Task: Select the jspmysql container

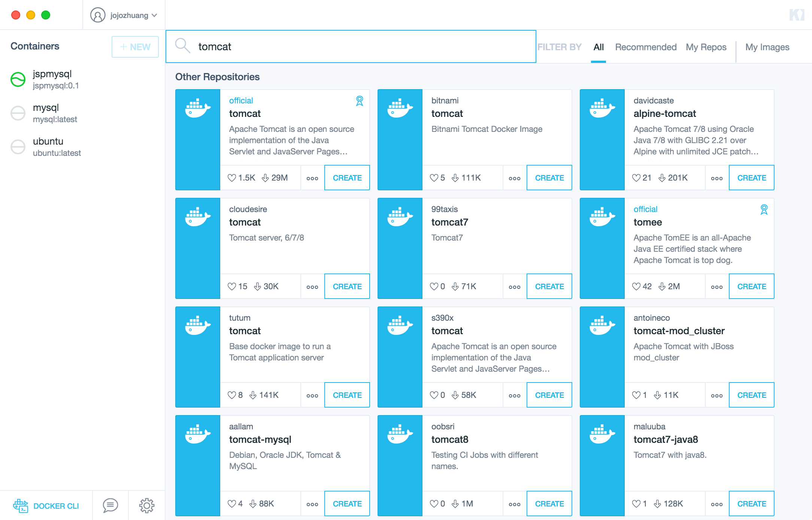Action: 82,79
